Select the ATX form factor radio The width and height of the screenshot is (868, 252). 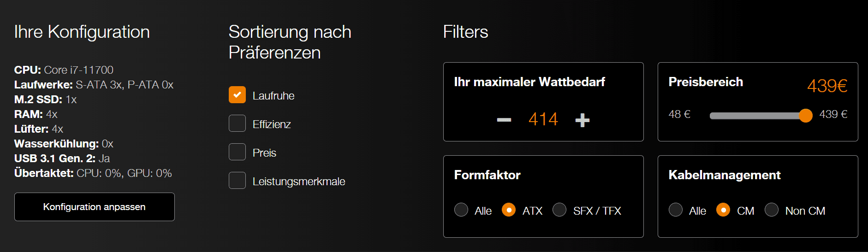coord(509,210)
